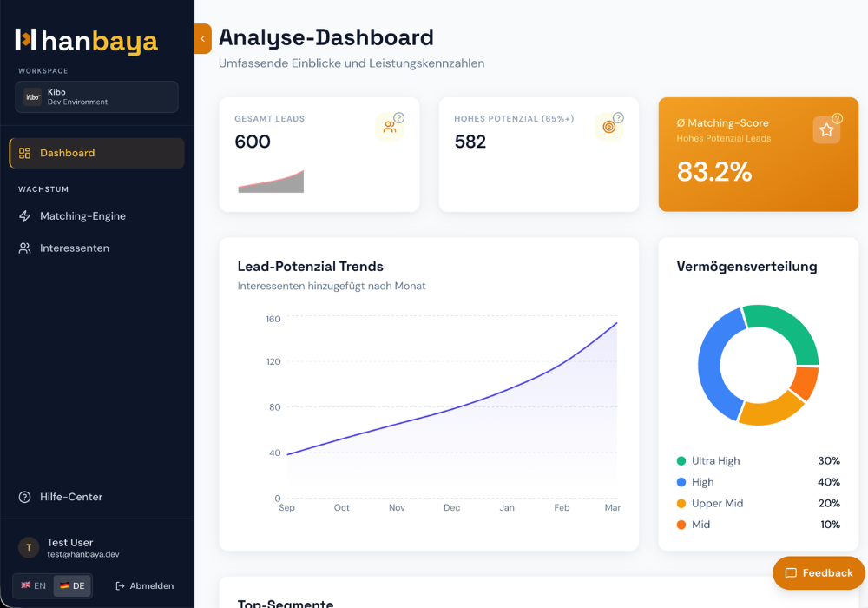Image resolution: width=868 pixels, height=608 pixels.
Task: Click the green Ultra High legend dot
Action: [681, 460]
